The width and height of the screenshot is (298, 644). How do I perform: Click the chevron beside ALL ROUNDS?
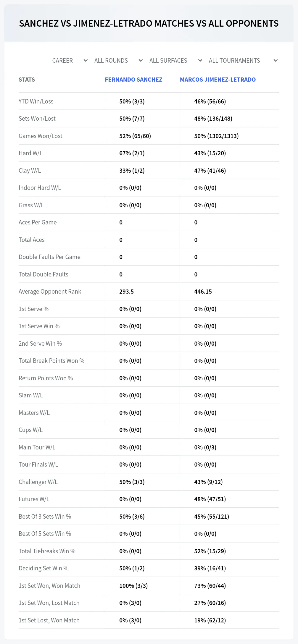[141, 61]
